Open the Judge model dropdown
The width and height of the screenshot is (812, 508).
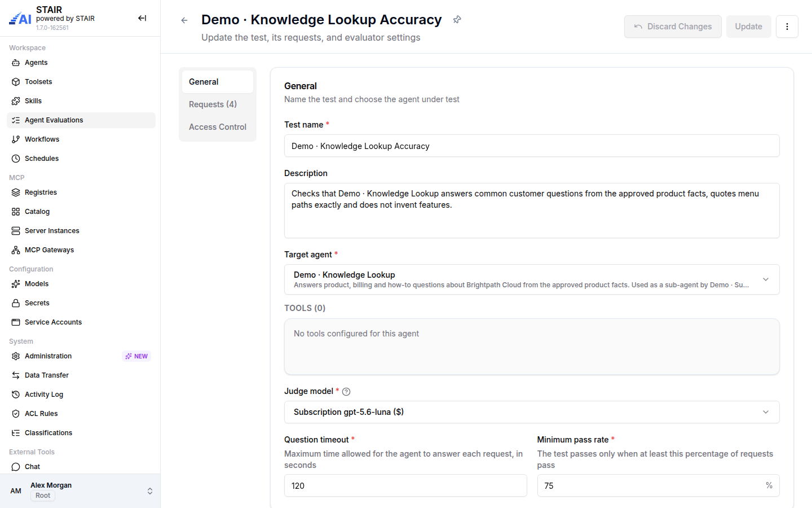[532, 412]
